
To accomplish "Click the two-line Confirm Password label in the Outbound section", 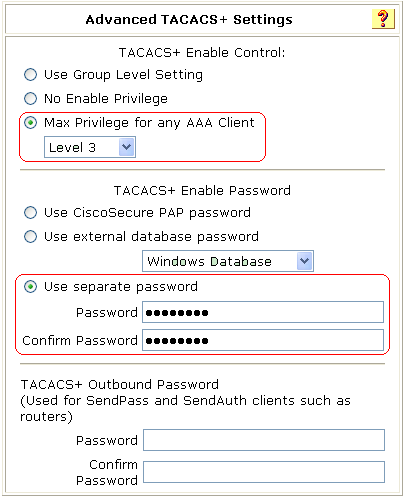I will 107,472.
